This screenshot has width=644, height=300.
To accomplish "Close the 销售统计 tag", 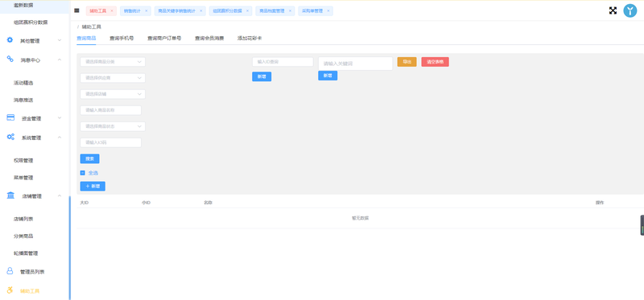I will 146,11.
